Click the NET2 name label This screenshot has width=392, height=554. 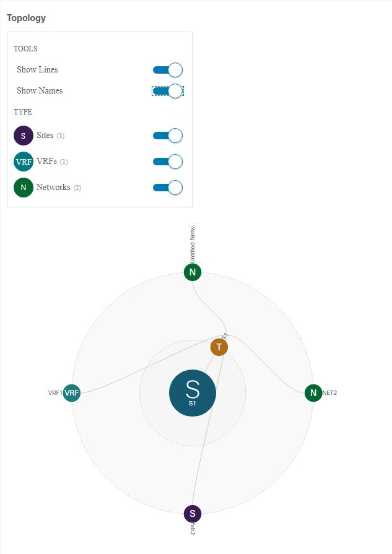(x=329, y=393)
